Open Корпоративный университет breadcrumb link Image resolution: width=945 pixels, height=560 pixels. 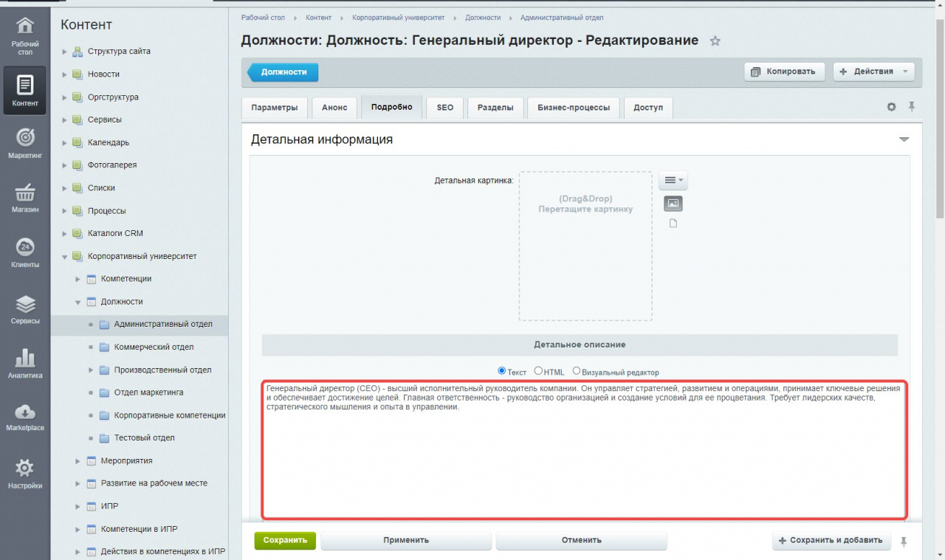tap(397, 17)
